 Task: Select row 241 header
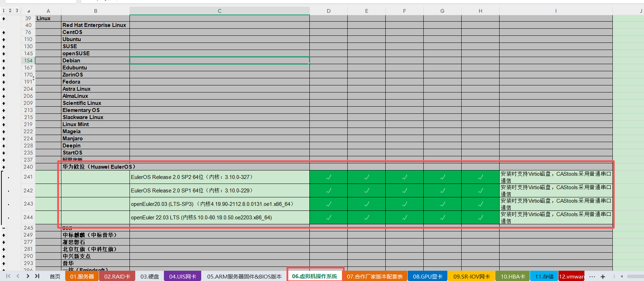(x=28, y=177)
